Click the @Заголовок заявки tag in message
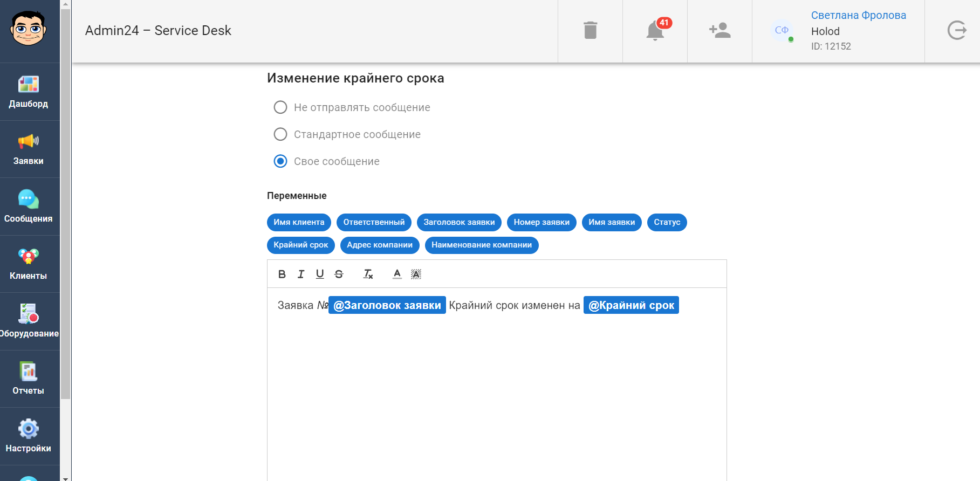 387,305
